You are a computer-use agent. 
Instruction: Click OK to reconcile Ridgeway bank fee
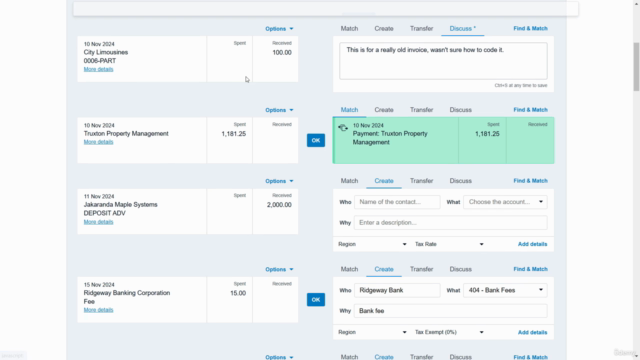coord(316,300)
